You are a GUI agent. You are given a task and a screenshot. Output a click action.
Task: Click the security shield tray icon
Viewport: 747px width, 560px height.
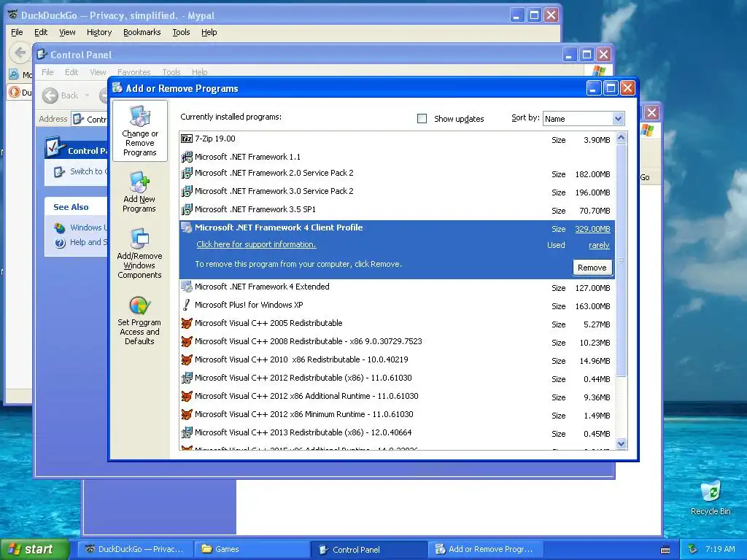tap(693, 549)
